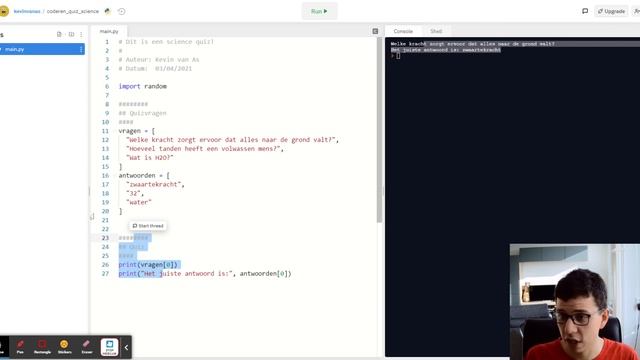Open the Files panel three-dot menu
This screenshot has height=360, width=640.
coord(81,34)
